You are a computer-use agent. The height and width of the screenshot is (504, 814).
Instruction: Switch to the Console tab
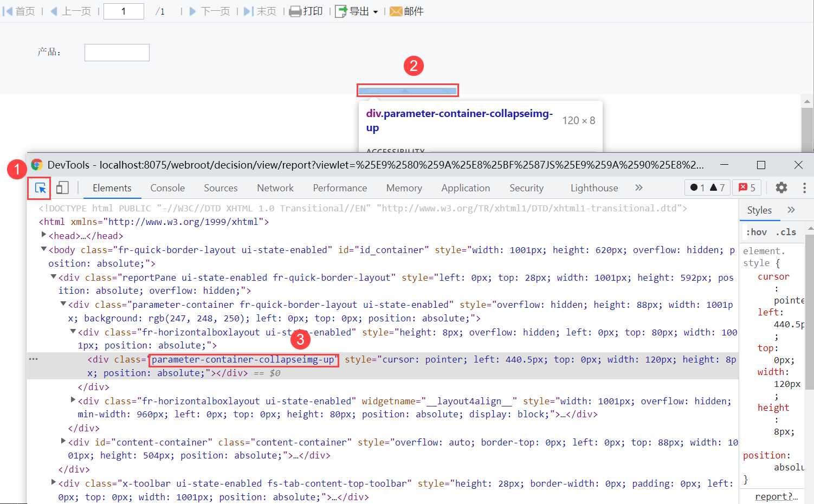coord(167,188)
